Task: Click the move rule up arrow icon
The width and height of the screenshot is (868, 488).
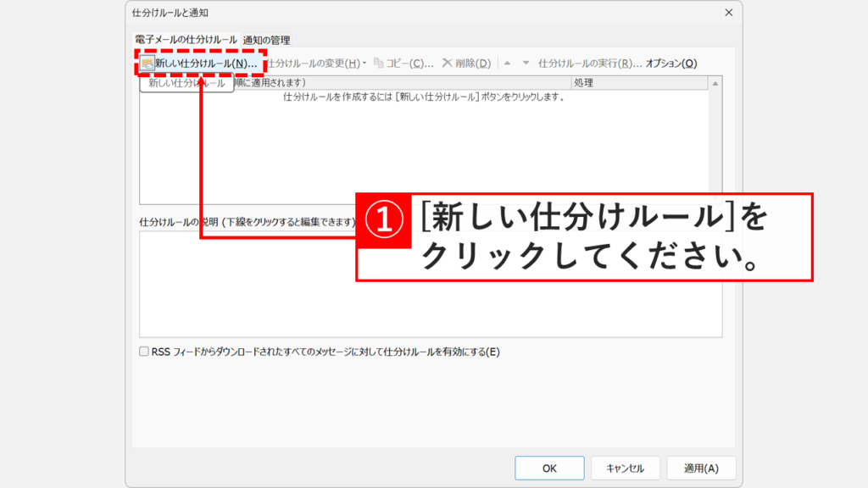Action: 509,62
